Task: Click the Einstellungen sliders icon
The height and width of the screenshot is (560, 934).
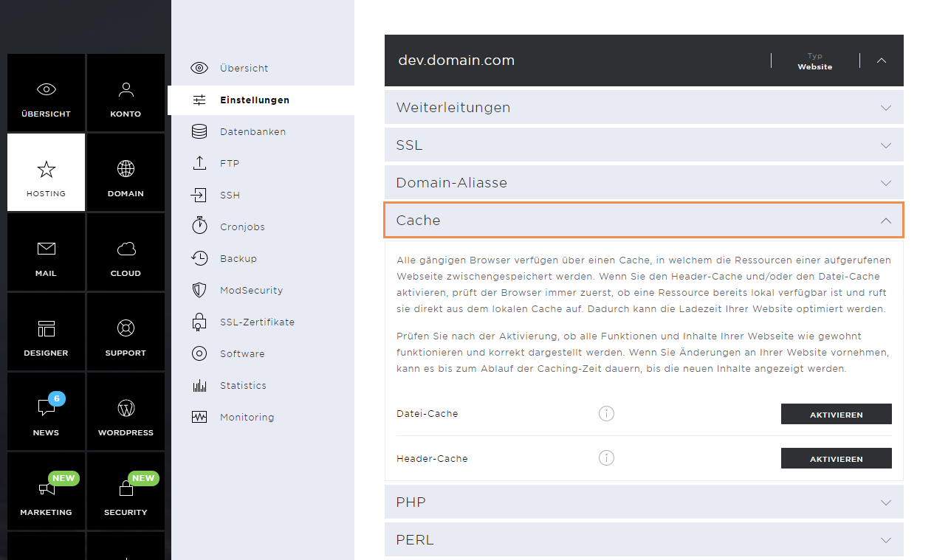Action: point(199,100)
